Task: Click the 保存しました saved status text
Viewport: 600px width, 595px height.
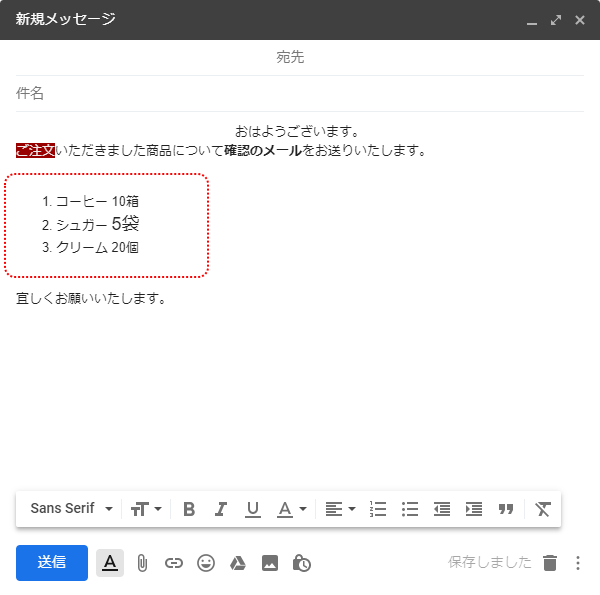Action: (x=490, y=562)
